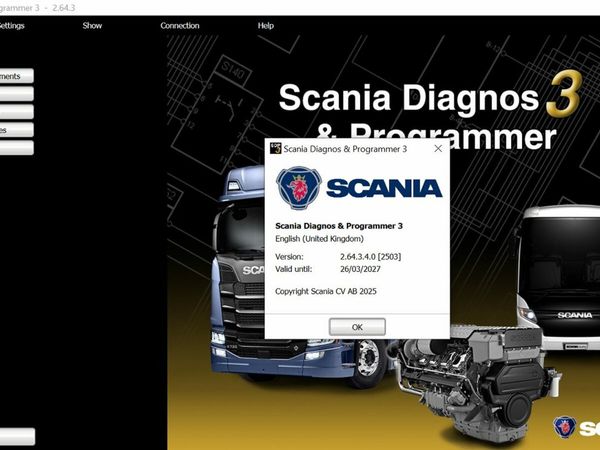Click the SDP3 app icon in dialog title bar
Screen dimensions: 600x450
pyautogui.click(x=276, y=149)
